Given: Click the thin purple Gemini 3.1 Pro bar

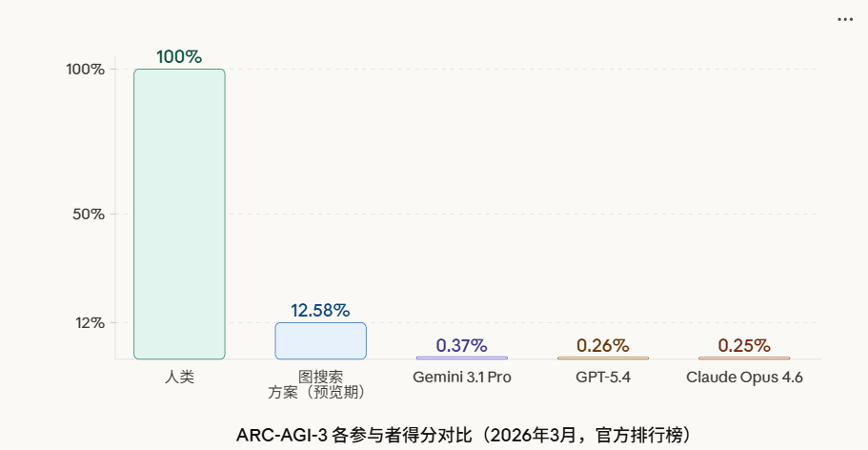Looking at the screenshot, I should (x=462, y=358).
